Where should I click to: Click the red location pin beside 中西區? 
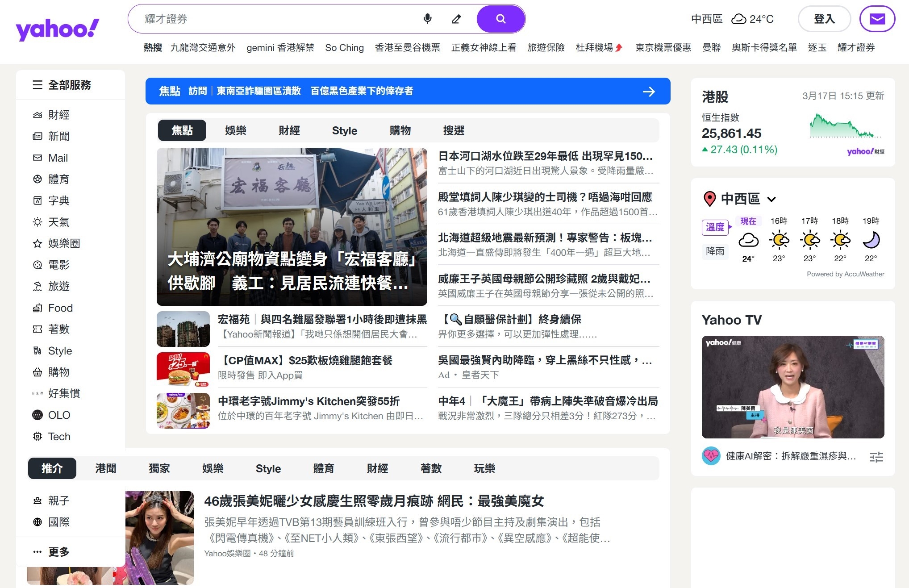[711, 199]
